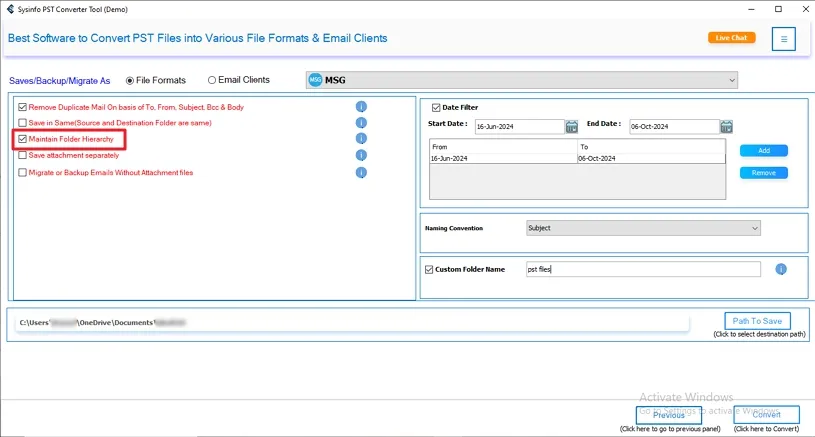The height and width of the screenshot is (437, 815).
Task: Select the Email Clients radio option
Action: [212, 80]
